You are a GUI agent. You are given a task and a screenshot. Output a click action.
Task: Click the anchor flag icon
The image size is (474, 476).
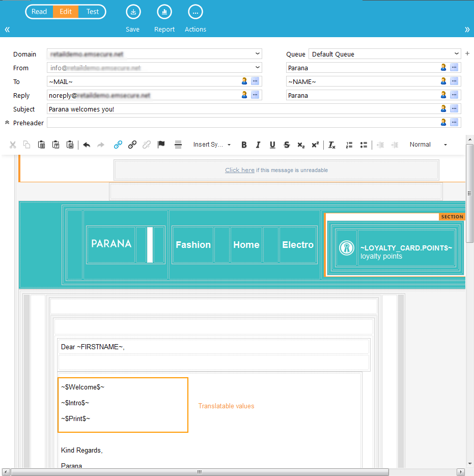point(161,145)
